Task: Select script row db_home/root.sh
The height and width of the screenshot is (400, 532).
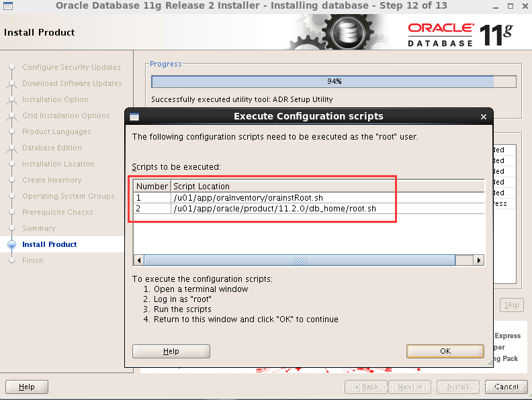Action: tap(309, 209)
